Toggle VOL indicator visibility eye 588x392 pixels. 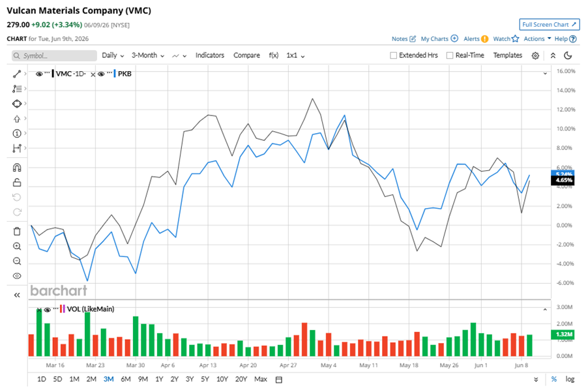pyautogui.click(x=47, y=310)
